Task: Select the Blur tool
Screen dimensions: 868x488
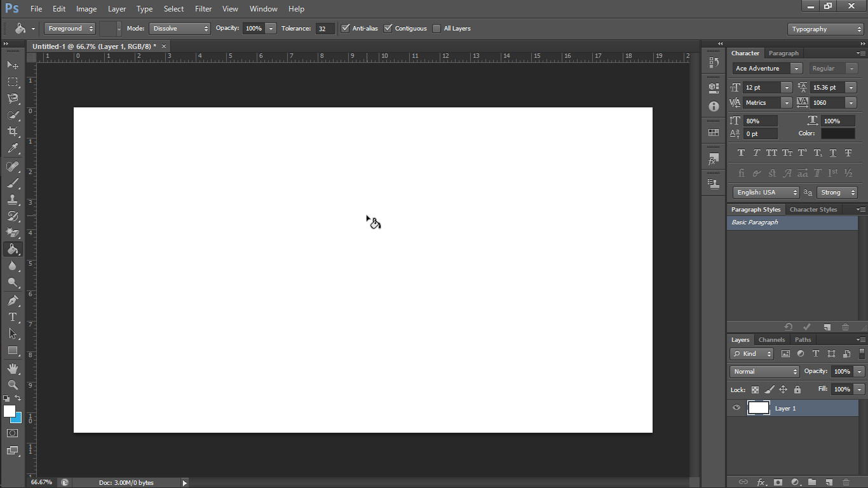Action: click(x=13, y=266)
